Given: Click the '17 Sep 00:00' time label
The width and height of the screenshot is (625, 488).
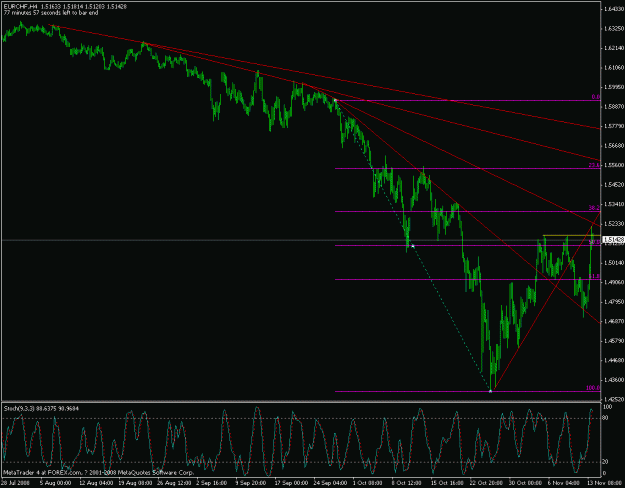Looking at the screenshot, I should pyautogui.click(x=291, y=483).
